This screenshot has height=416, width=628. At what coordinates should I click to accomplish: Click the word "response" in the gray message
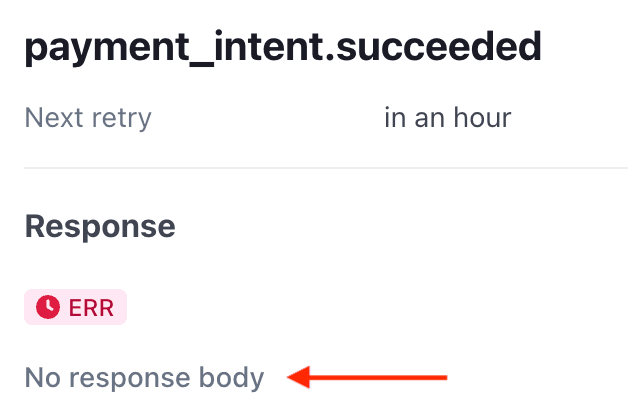pos(129,380)
